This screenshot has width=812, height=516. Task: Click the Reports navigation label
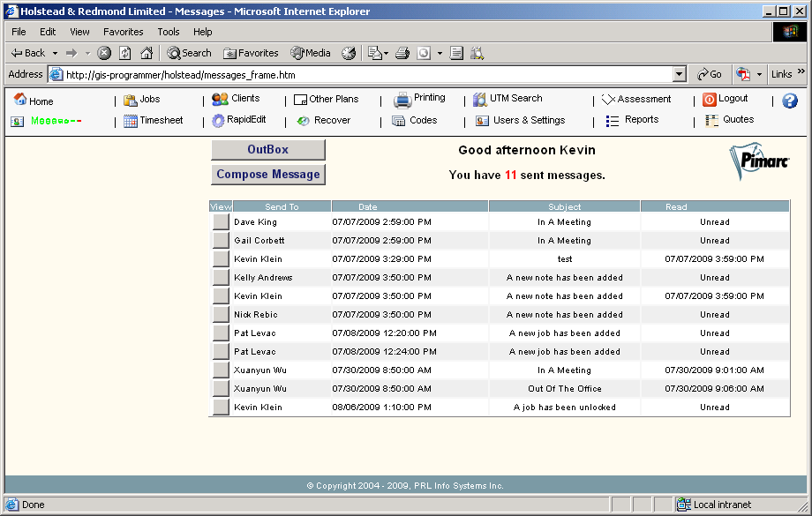(x=642, y=120)
